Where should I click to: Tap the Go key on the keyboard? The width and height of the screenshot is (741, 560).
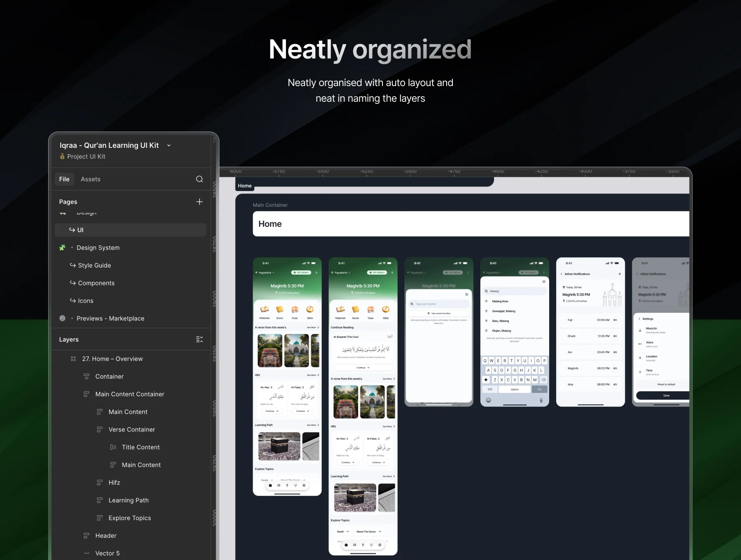click(539, 389)
